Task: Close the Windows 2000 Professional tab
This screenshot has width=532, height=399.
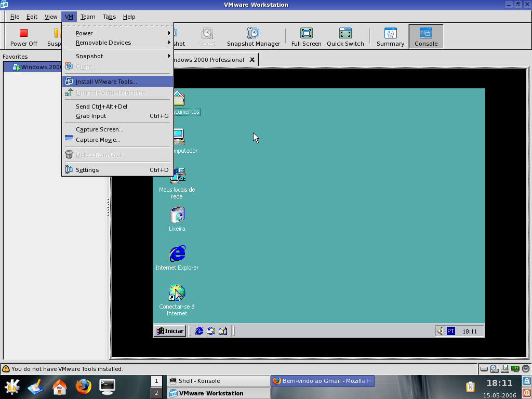Action: tap(252, 60)
